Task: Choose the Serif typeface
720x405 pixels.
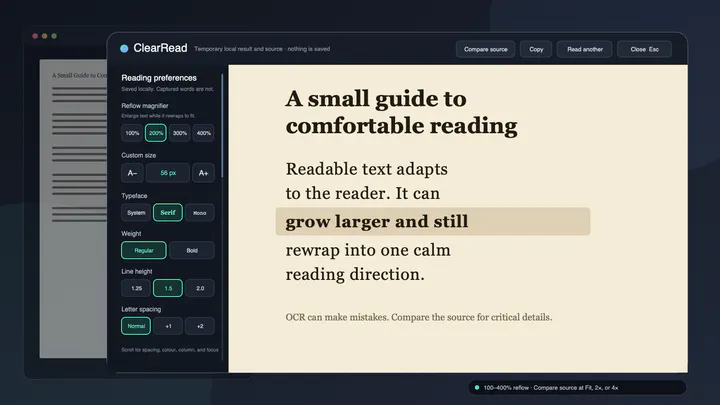Action: 168,213
